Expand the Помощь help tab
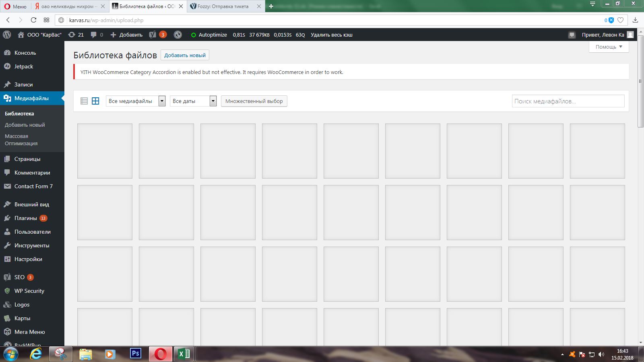 point(609,47)
